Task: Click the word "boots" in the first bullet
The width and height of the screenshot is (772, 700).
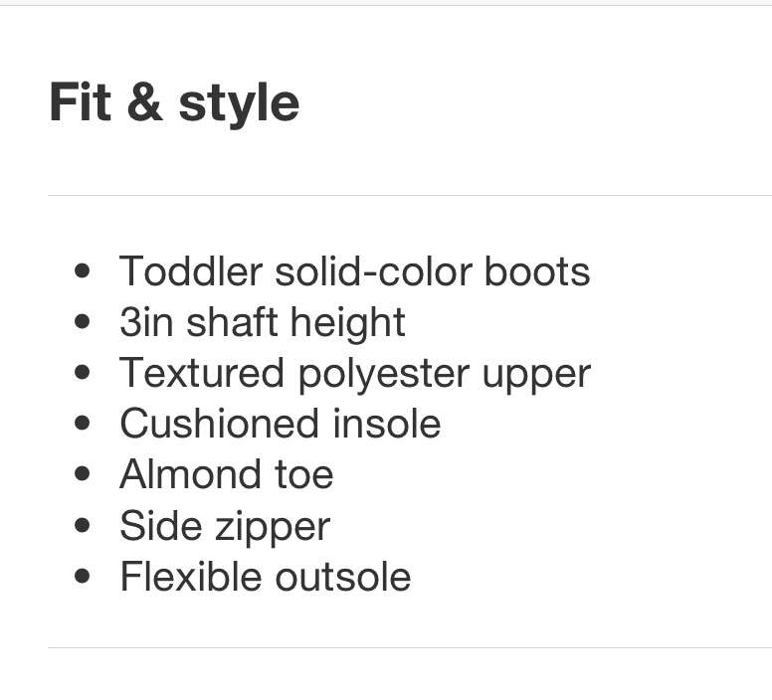Action: click(537, 271)
